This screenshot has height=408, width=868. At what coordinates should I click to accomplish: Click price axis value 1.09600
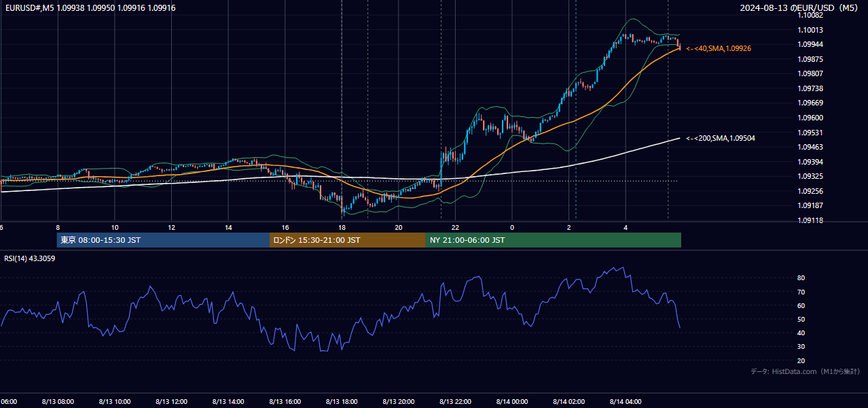pos(810,118)
